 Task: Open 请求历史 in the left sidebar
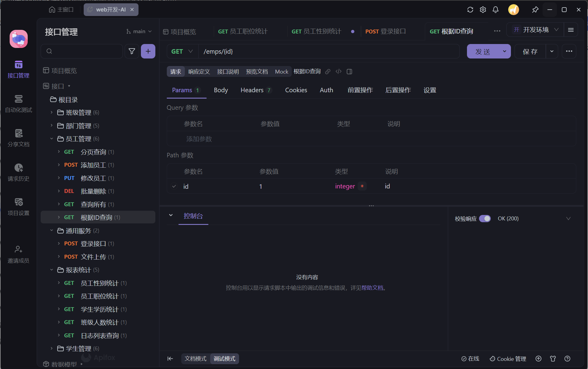18,172
